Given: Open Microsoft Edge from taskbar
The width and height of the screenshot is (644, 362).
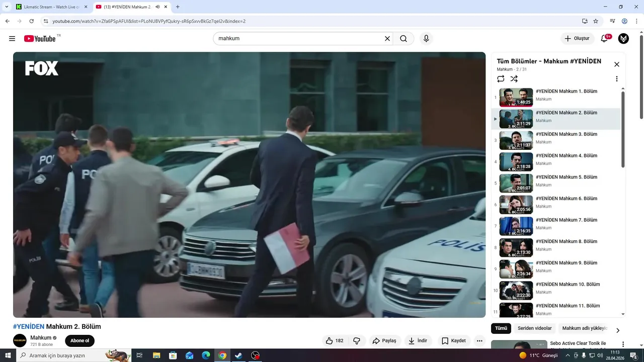Looking at the screenshot, I should click(x=206, y=355).
